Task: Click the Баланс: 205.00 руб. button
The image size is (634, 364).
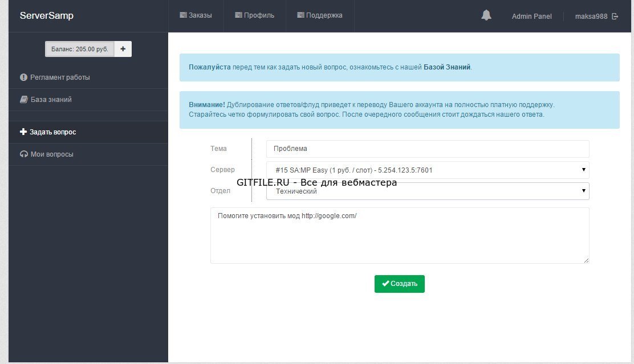Action: (x=80, y=49)
